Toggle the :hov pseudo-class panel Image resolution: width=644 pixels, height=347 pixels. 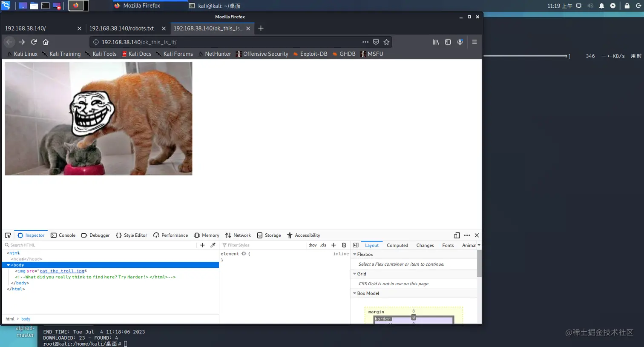tap(313, 245)
